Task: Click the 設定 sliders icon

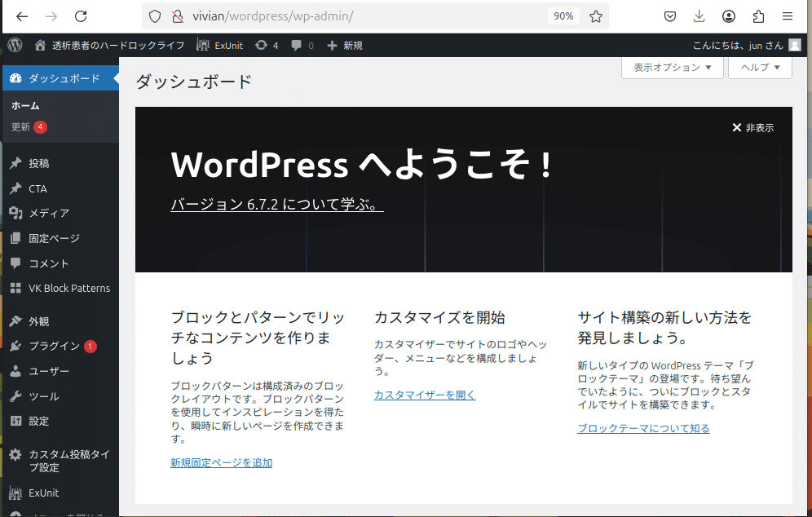Action: 15,421
